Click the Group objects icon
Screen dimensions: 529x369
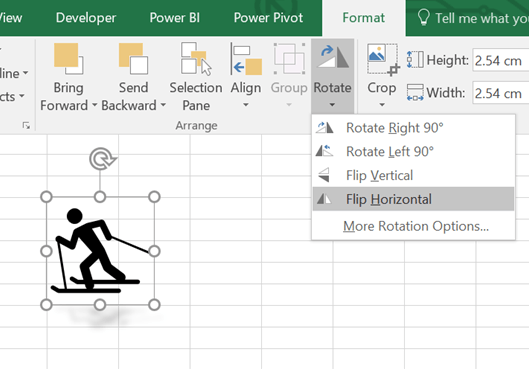pos(289,59)
